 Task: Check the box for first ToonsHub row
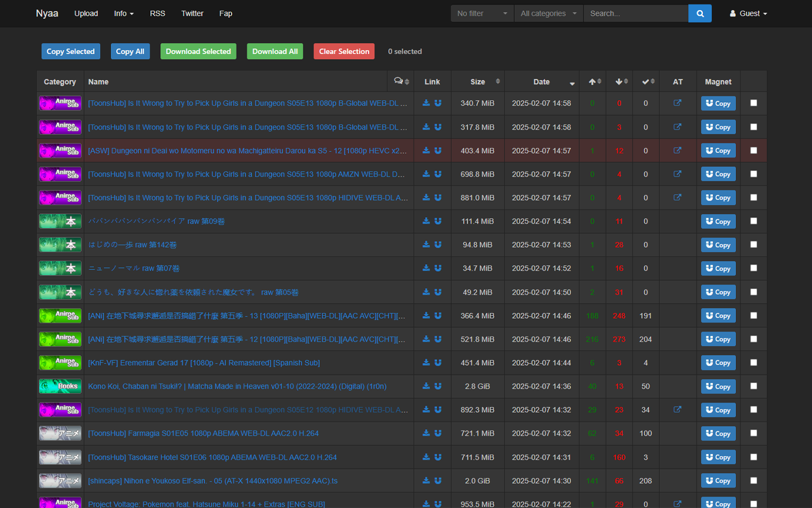tap(754, 103)
